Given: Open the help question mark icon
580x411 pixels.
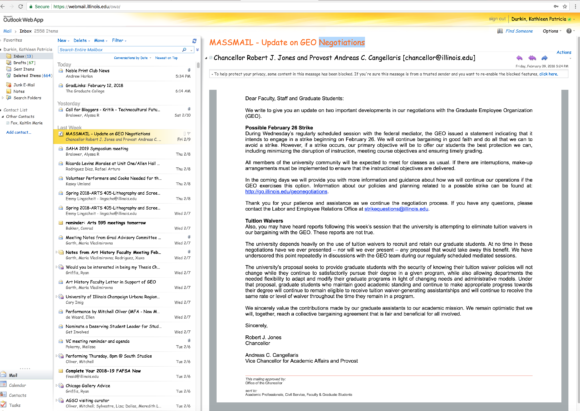Looking at the screenshot, I should click(x=569, y=31).
